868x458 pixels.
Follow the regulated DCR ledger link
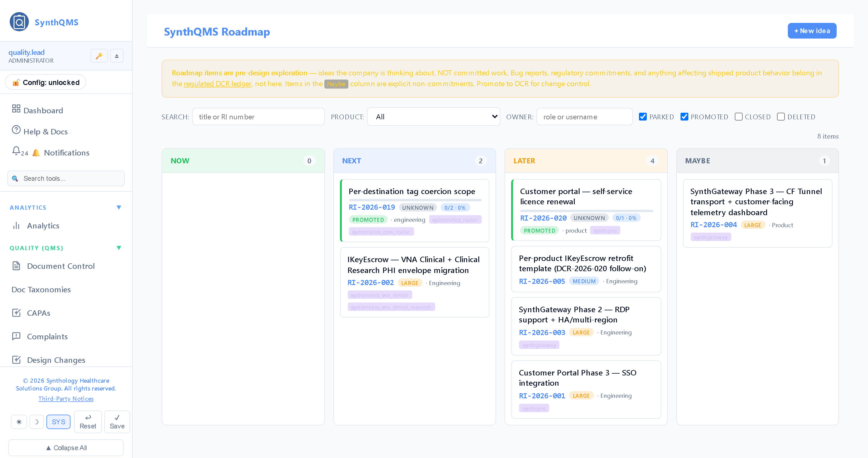218,83
